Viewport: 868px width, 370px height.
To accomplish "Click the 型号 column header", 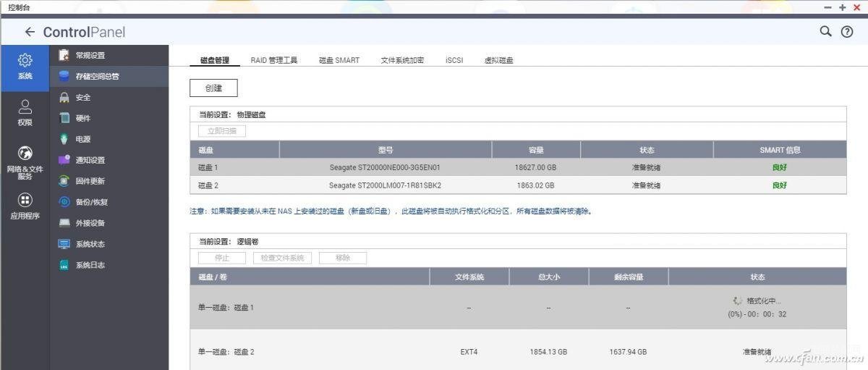I will 385,150.
